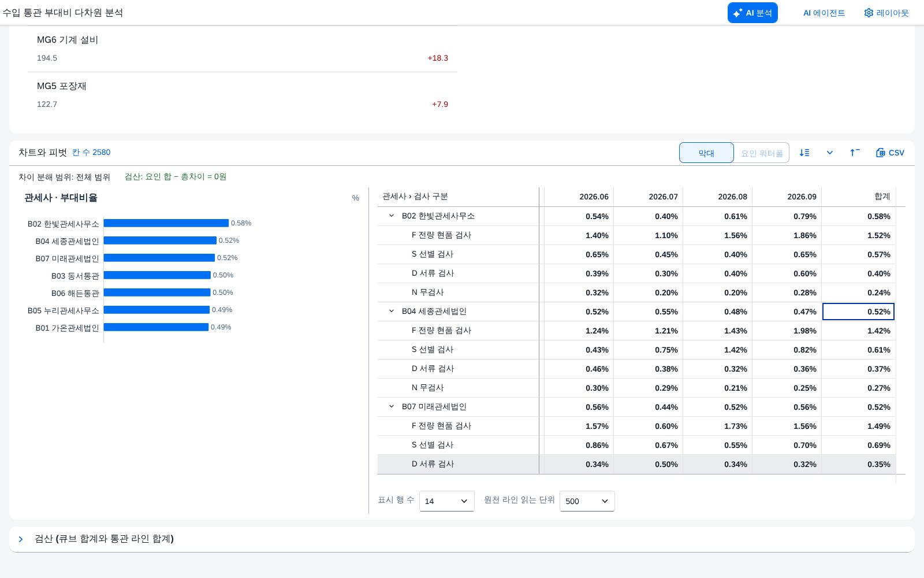924x578 pixels.
Task: Select the 막대 chart view
Action: 706,153
